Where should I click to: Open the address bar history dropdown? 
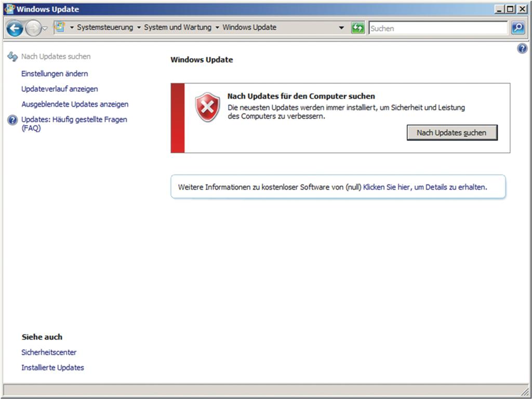(x=341, y=28)
